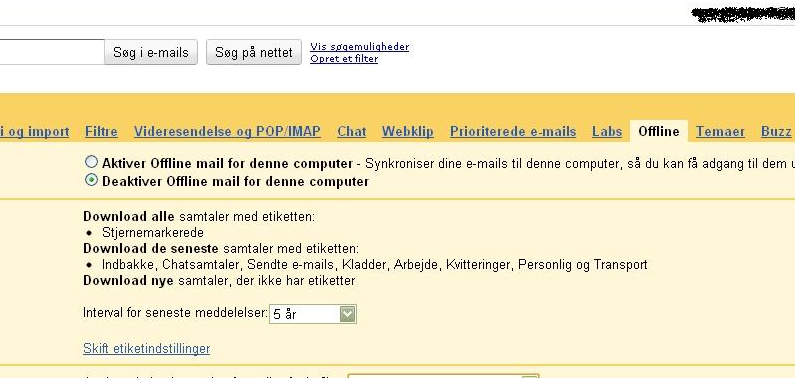
Task: Open the Buzz tab
Action: pyautogui.click(x=776, y=132)
